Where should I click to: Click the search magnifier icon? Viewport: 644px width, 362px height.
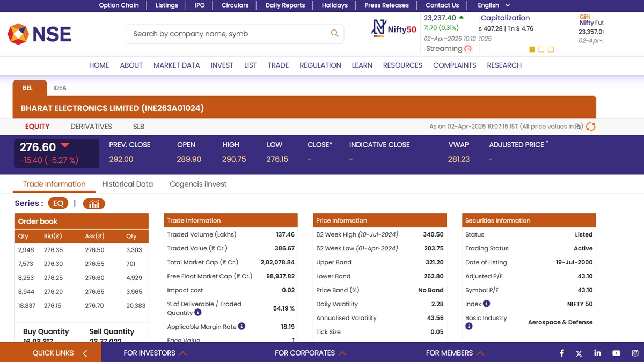click(334, 34)
